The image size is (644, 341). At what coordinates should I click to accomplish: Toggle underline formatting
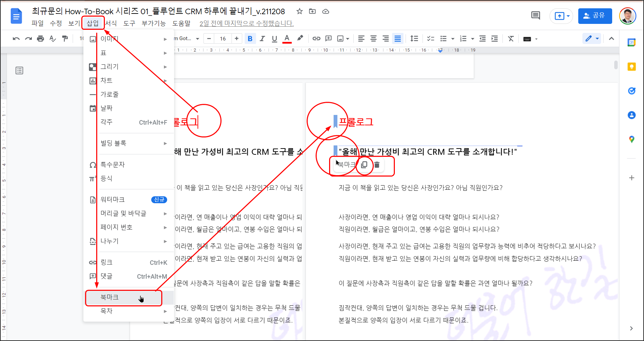[274, 39]
